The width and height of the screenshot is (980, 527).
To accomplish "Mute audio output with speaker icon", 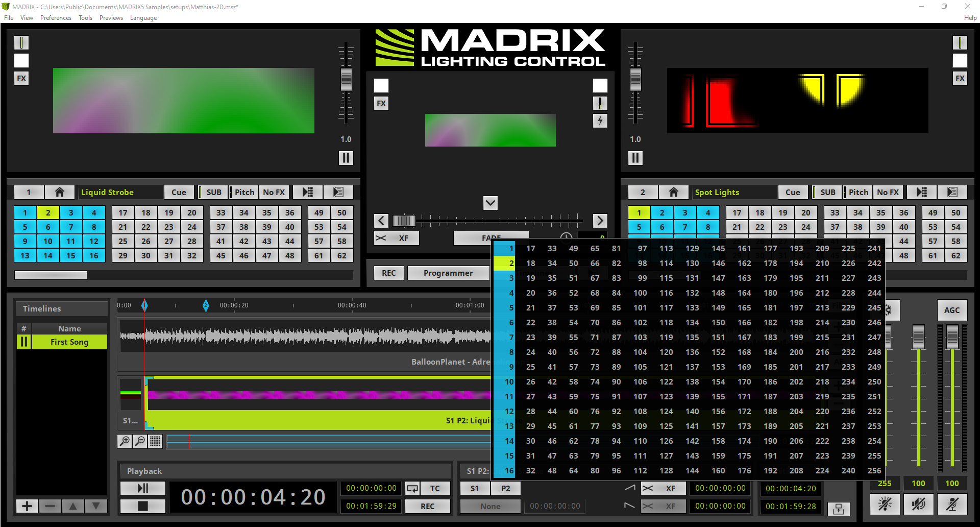I will click(918, 505).
